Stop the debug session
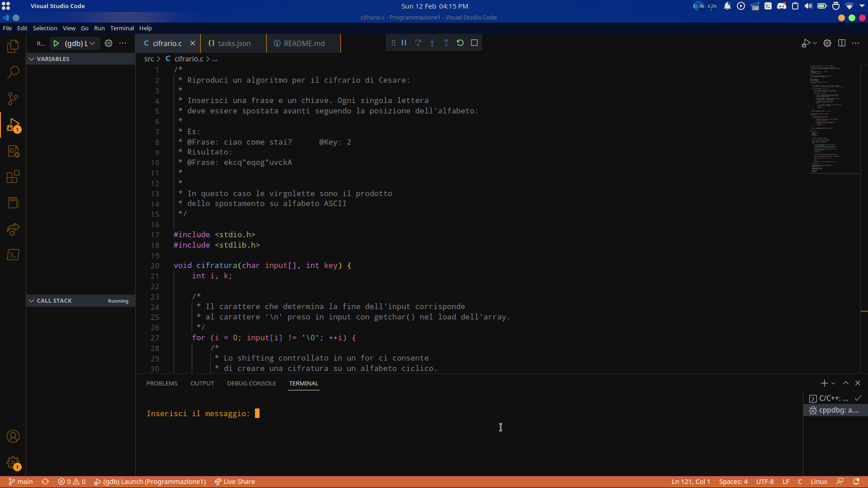The width and height of the screenshot is (868, 488). [x=474, y=43]
